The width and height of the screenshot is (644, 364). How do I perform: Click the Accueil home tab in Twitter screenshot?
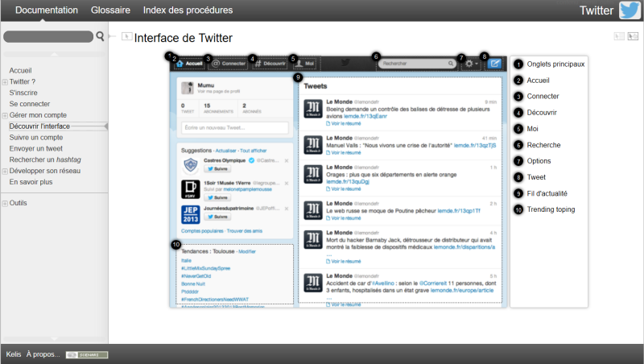(189, 64)
